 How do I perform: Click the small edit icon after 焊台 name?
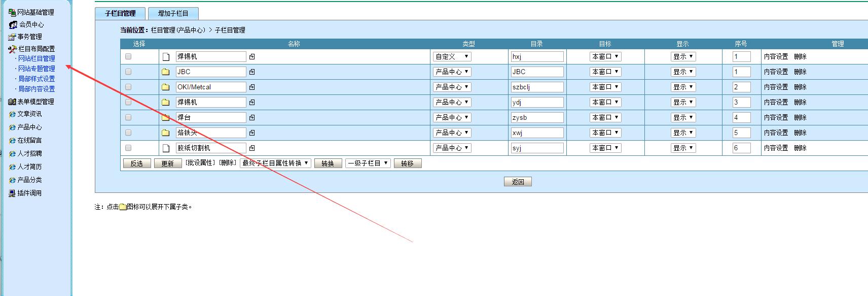pos(252,118)
